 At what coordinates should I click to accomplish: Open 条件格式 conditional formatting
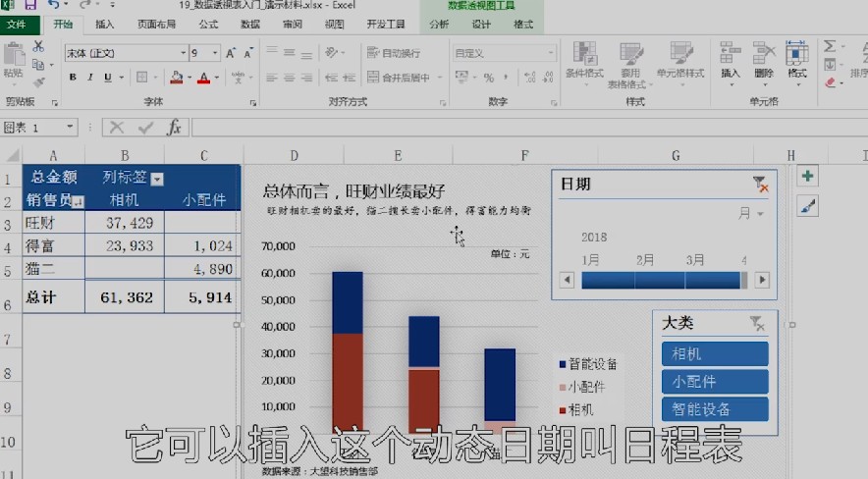click(584, 64)
